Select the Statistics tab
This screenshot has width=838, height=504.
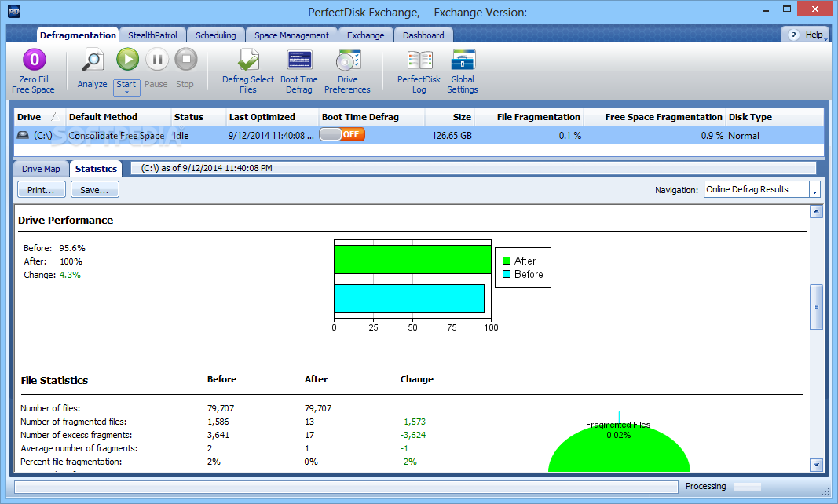click(96, 168)
